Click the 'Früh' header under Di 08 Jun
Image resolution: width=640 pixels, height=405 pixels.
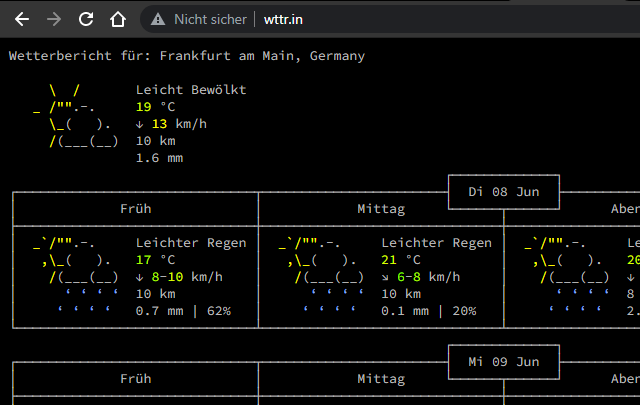[x=136, y=209]
